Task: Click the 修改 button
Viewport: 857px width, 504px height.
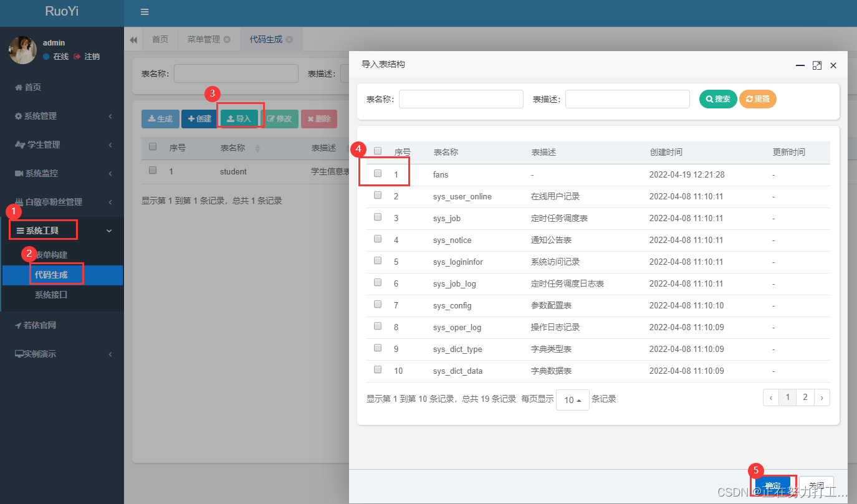Action: [279, 119]
